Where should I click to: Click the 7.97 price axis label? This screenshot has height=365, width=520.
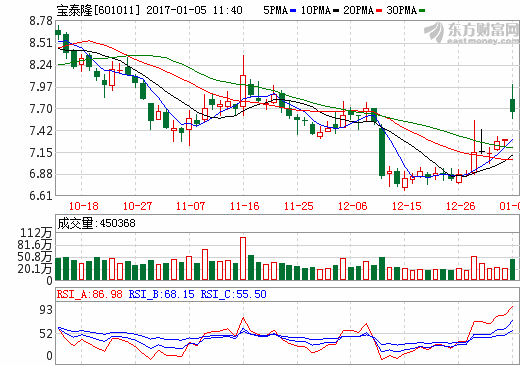[41, 87]
